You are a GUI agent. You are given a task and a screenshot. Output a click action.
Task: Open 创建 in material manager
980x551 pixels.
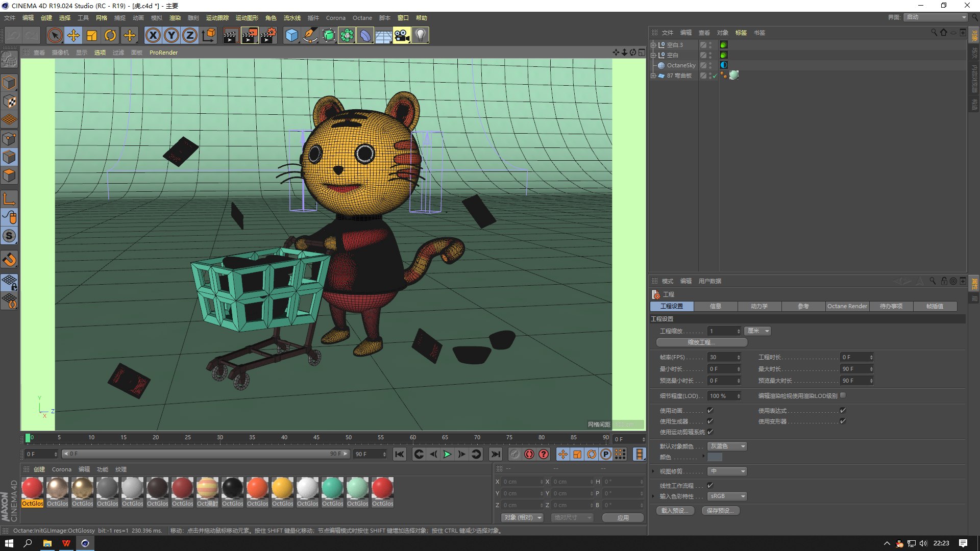tap(39, 469)
